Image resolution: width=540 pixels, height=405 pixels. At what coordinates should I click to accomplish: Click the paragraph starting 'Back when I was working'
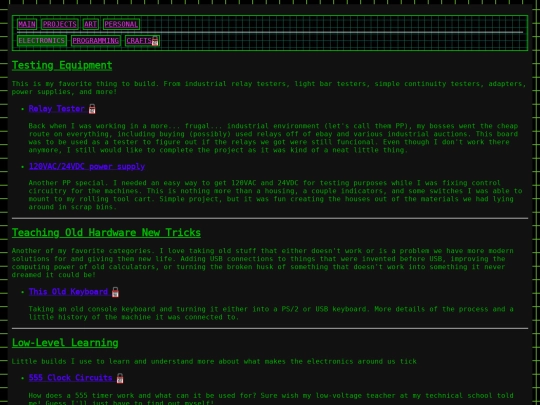pyautogui.click(x=273, y=138)
